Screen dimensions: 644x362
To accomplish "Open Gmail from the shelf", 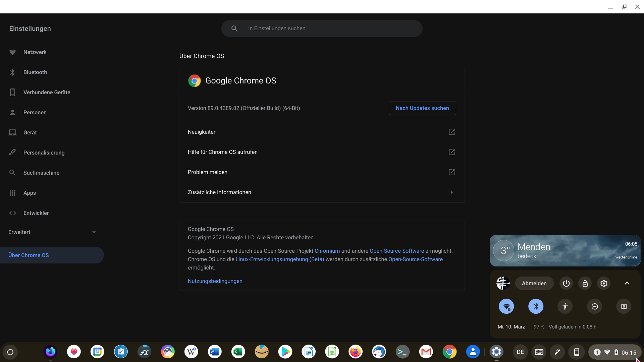I will pyautogui.click(x=426, y=352).
